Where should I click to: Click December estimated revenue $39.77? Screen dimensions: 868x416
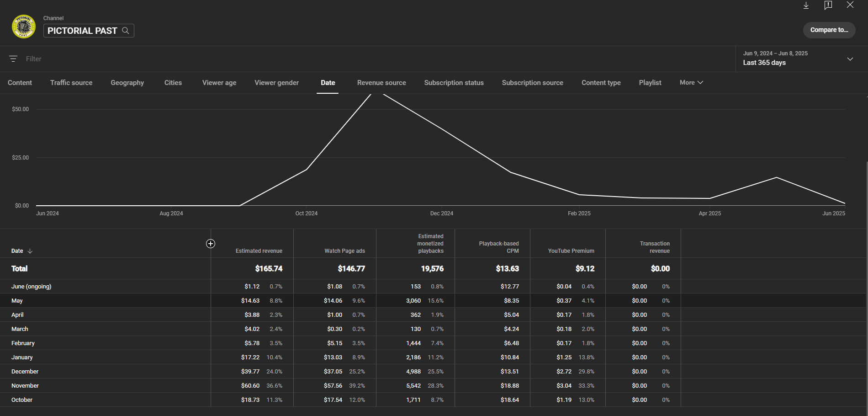click(x=250, y=372)
